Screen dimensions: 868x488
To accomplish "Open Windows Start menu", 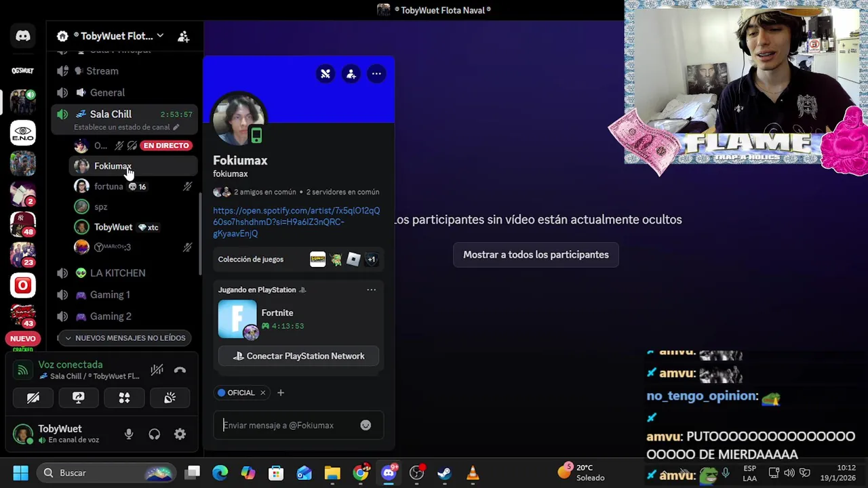I will 20,472.
